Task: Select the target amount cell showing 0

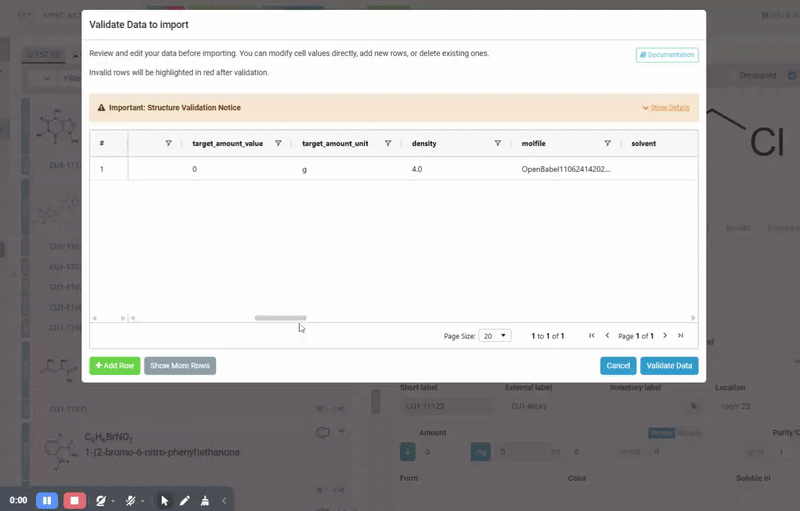Action: (x=237, y=169)
